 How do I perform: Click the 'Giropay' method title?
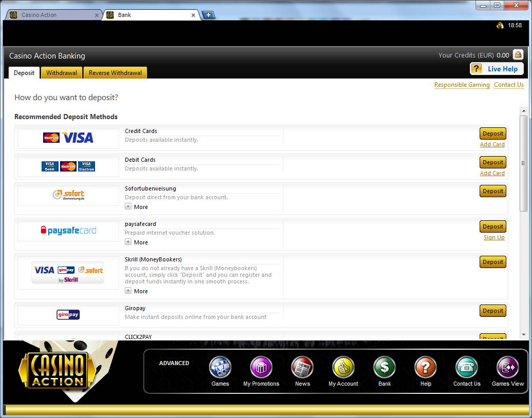pos(135,308)
